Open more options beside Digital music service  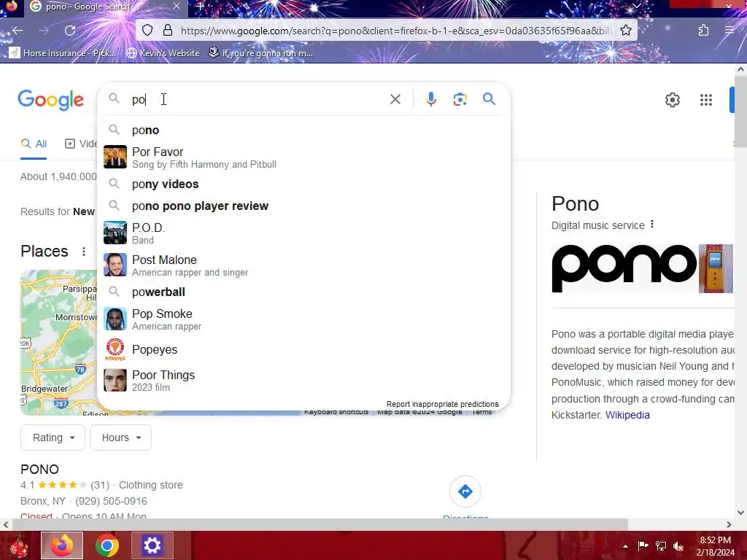click(x=651, y=225)
